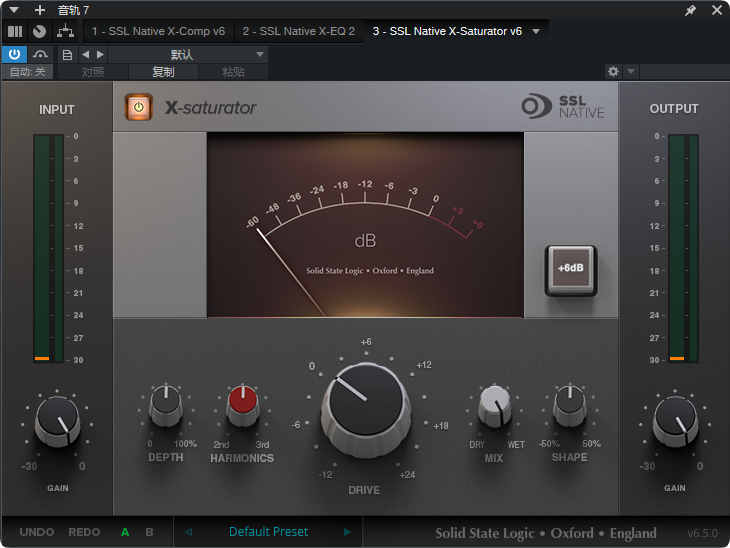Toggle the +6dB headroom button
The height and width of the screenshot is (548, 730).
(x=571, y=270)
